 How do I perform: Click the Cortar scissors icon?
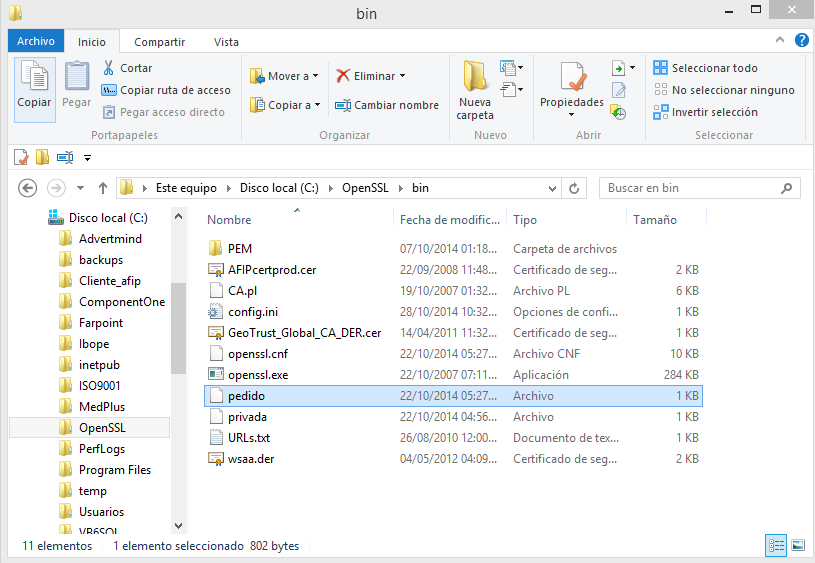(108, 68)
